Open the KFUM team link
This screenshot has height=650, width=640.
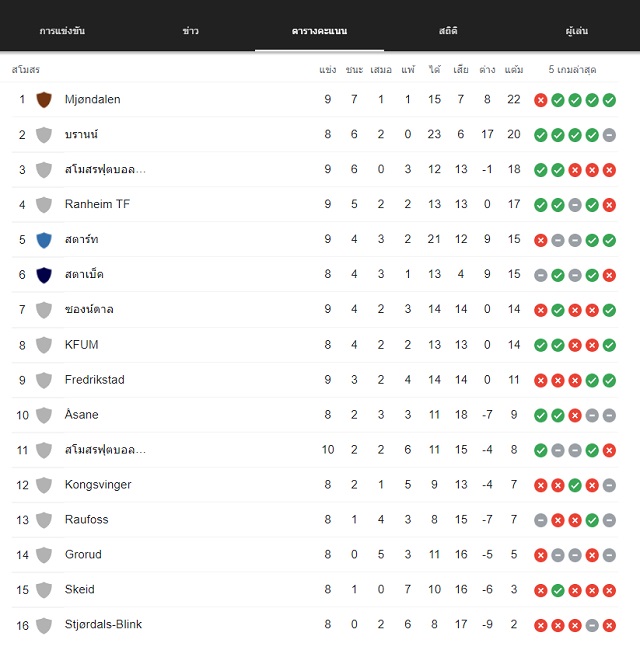tap(82, 345)
